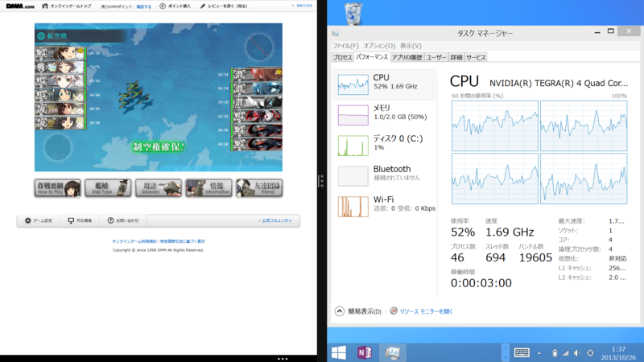Collapse to 簡易表示(D) view
Screen dimensions: 644x362
pos(358,311)
